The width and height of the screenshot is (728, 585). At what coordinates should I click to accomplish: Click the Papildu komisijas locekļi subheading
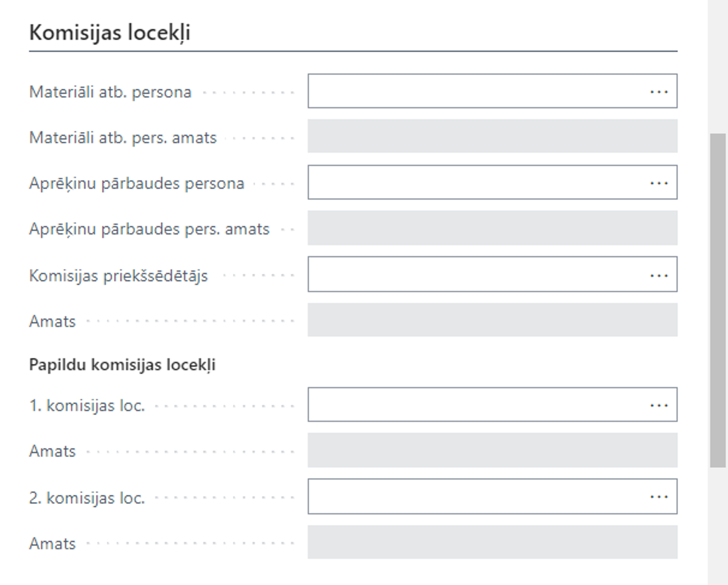coord(122,365)
